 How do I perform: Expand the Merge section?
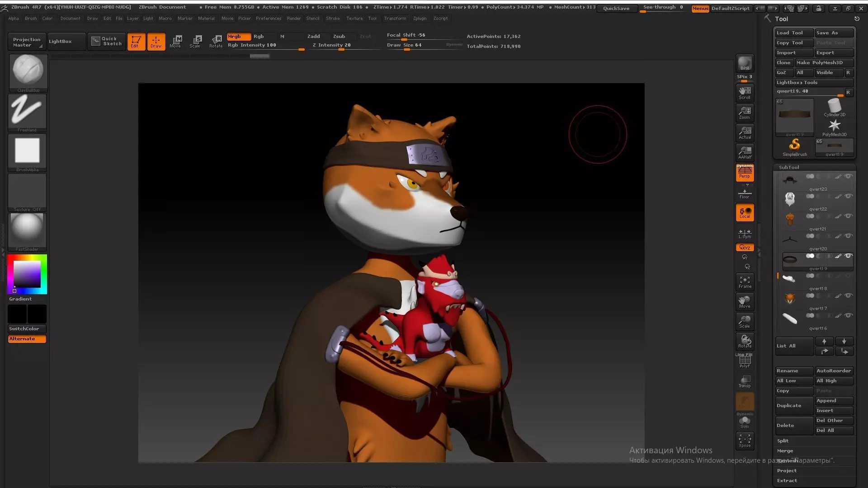tap(785, 451)
